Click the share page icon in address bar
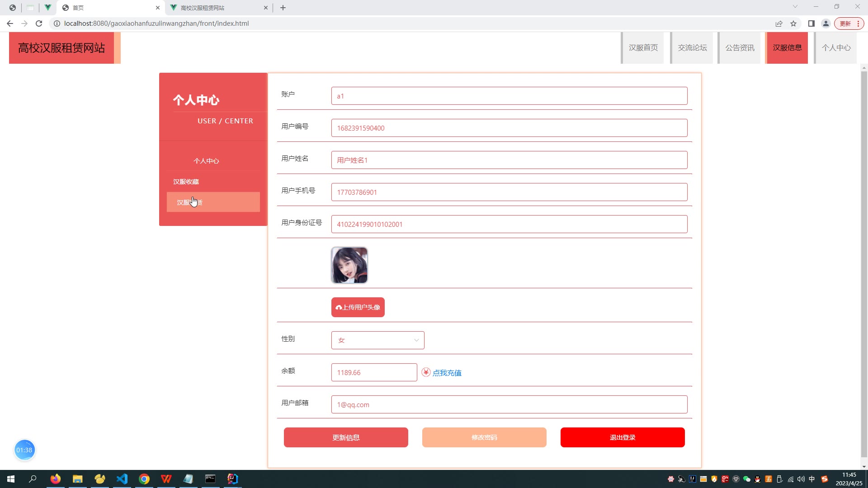Screen dimensions: 868x488 [778, 23]
